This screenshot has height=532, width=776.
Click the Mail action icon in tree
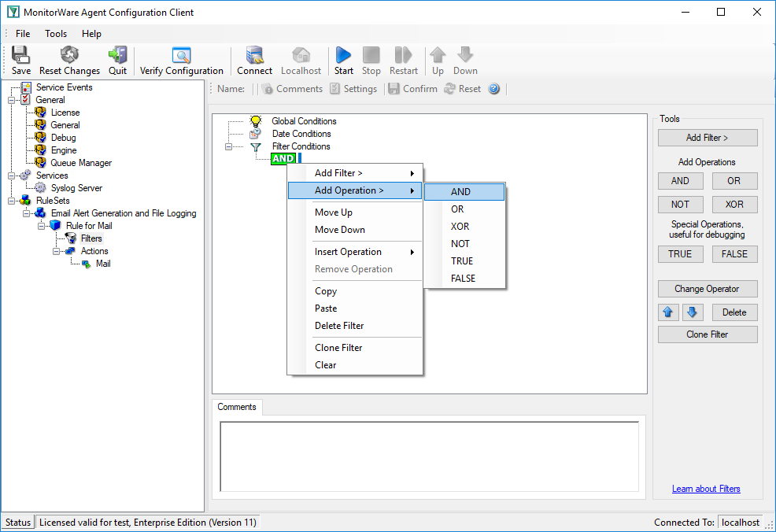pyautogui.click(x=86, y=264)
